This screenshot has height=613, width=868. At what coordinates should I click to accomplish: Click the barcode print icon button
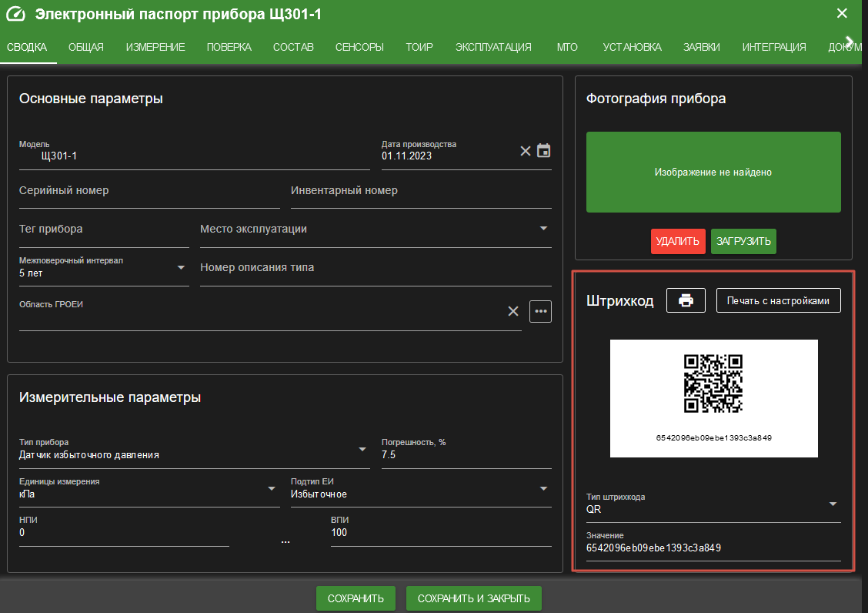point(686,300)
